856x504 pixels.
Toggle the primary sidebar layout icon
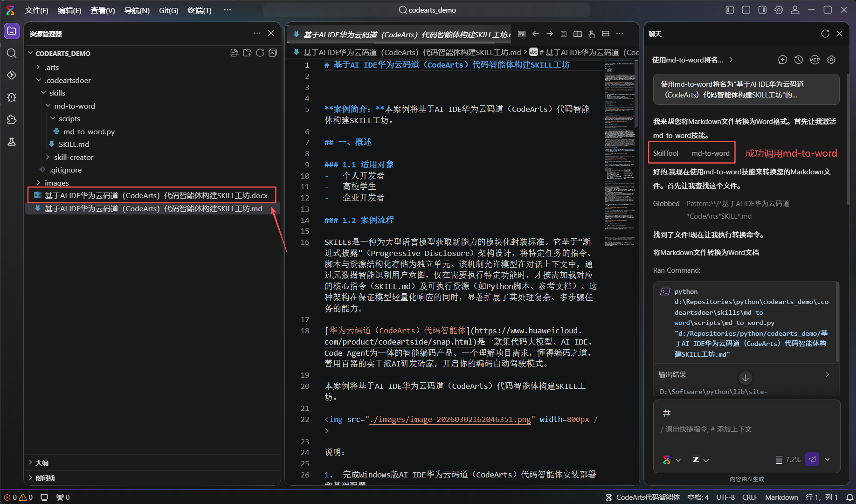[730, 10]
